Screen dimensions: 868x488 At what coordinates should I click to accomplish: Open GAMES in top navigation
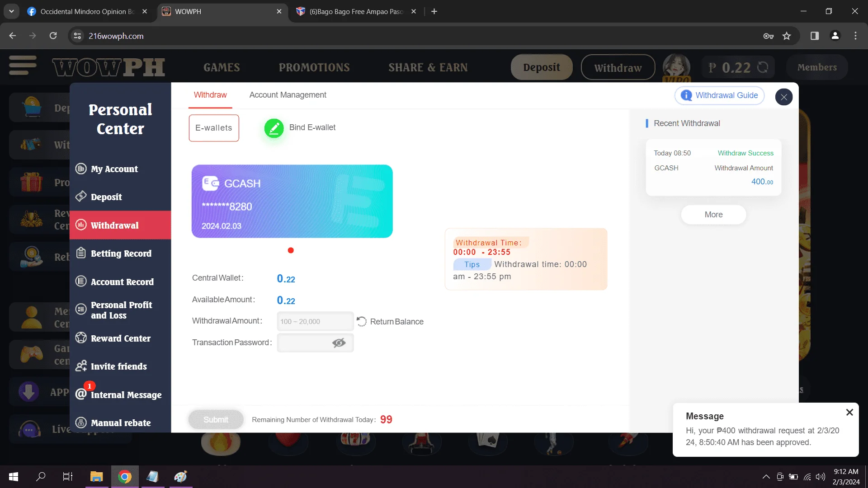pos(222,67)
